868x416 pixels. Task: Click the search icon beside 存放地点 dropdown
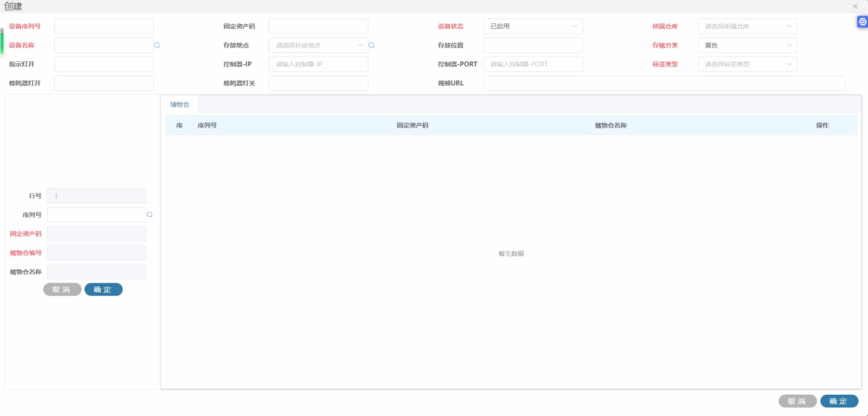[372, 45]
